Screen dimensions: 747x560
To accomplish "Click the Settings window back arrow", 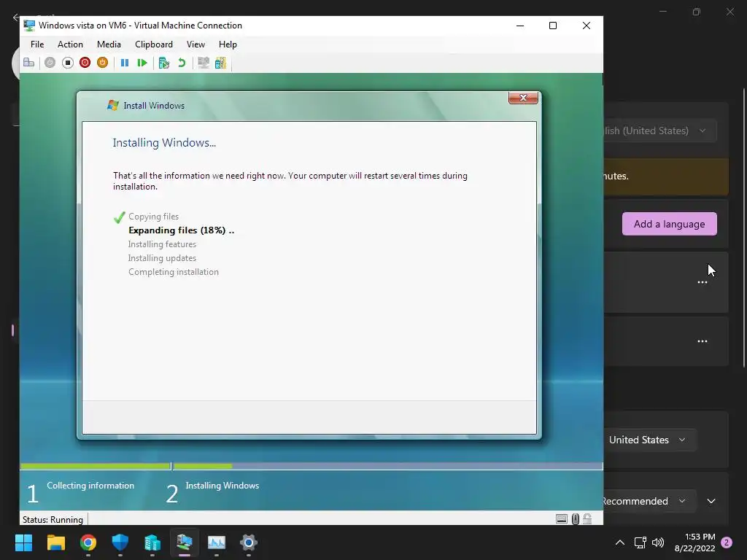I will [x=16, y=17].
